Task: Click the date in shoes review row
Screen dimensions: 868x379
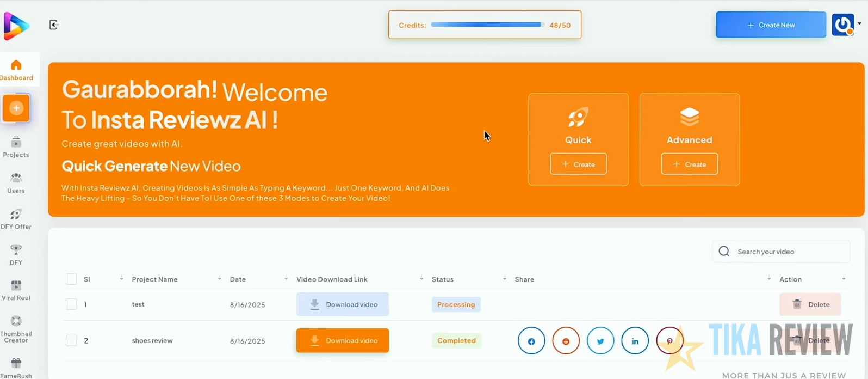Action: pyautogui.click(x=247, y=341)
